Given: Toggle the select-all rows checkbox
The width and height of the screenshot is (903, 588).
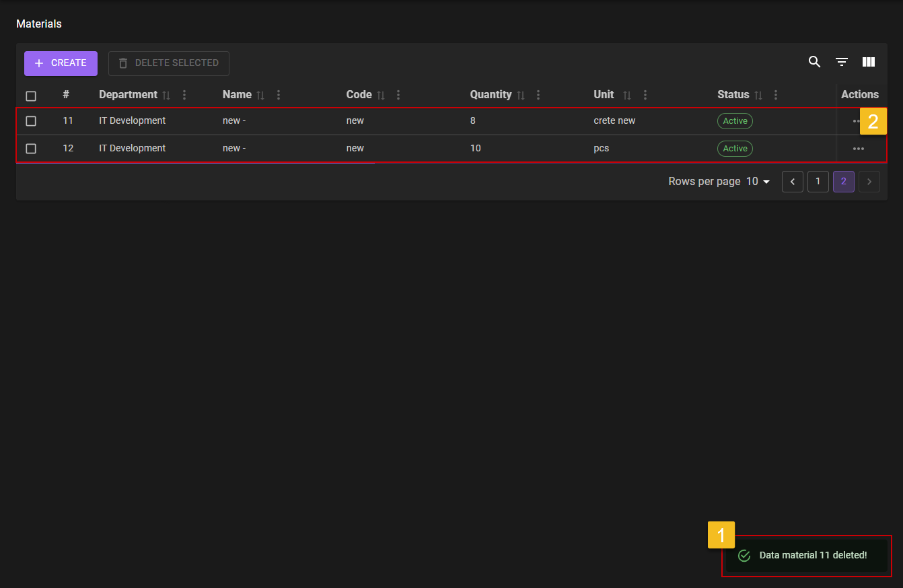Looking at the screenshot, I should (31, 96).
